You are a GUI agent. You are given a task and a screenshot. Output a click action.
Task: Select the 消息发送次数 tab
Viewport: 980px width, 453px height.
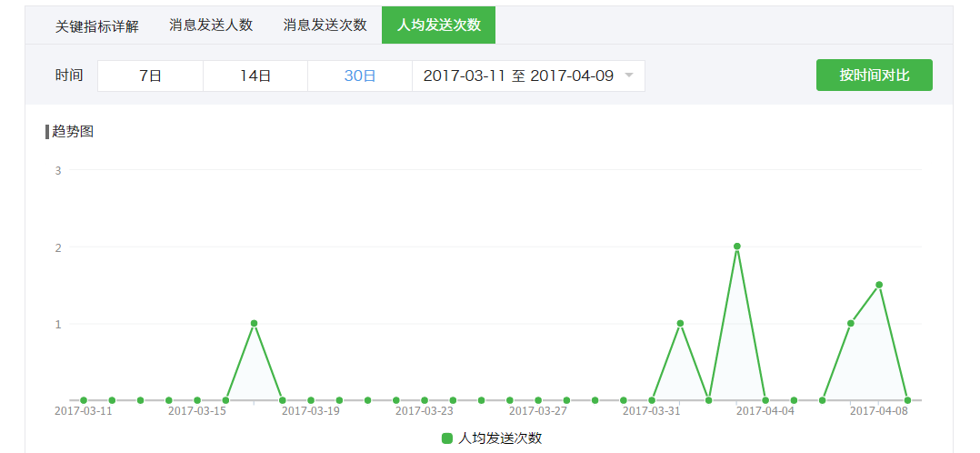[x=325, y=25]
